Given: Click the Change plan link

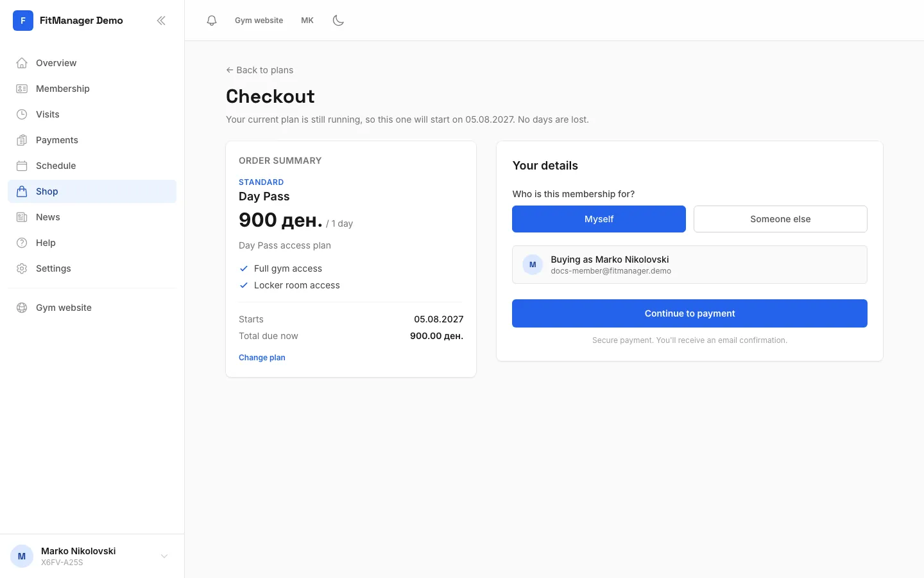Looking at the screenshot, I should 262,358.
